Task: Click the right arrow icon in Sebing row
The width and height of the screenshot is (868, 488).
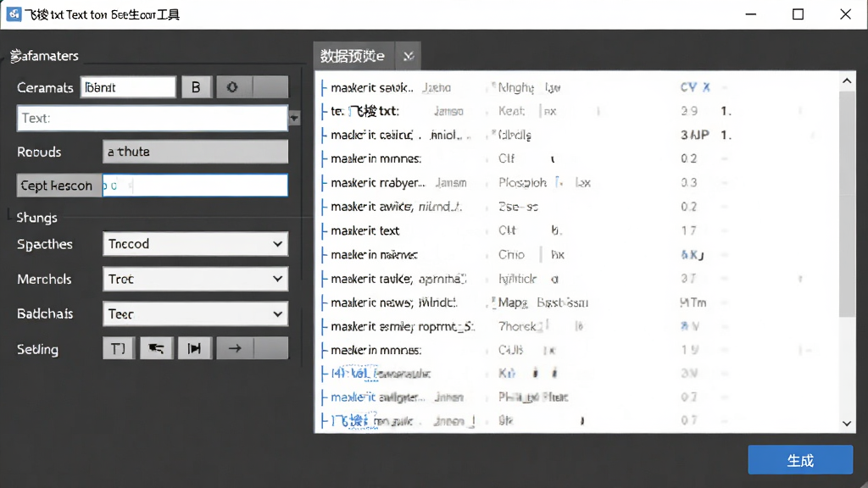Action: coord(235,348)
